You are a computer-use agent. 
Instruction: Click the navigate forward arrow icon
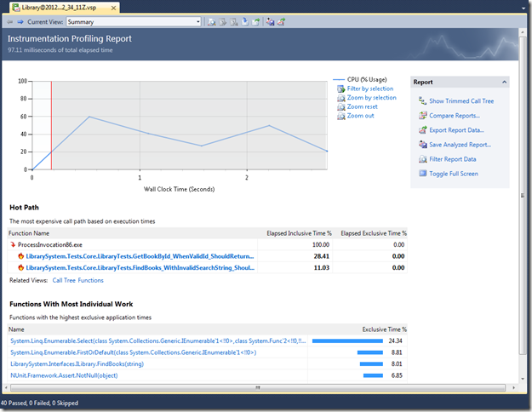(20, 22)
